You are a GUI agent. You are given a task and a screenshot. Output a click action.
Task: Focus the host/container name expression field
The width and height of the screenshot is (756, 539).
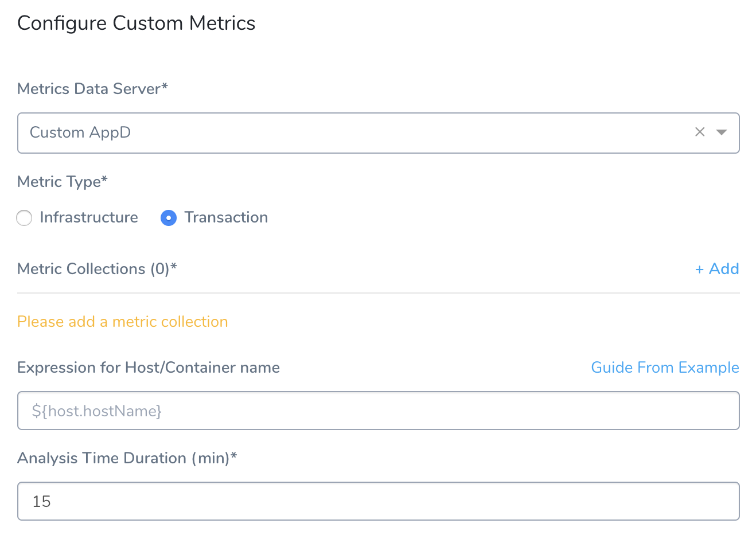378,411
